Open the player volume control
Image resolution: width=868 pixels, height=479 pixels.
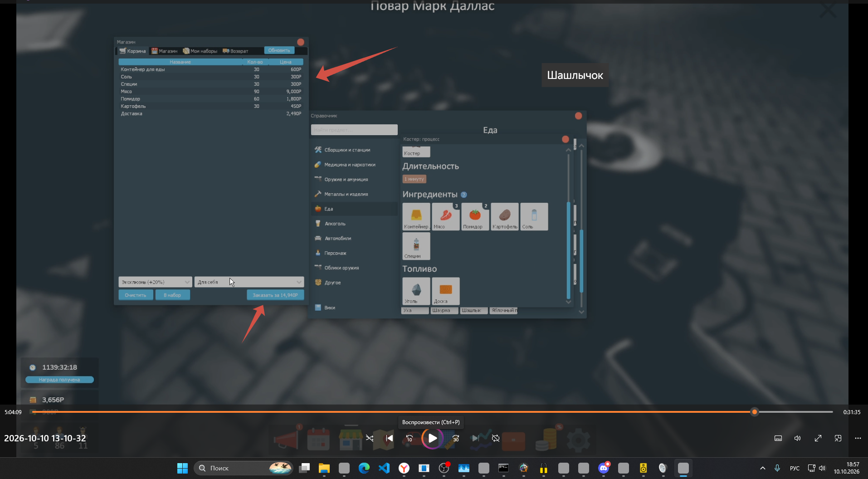tap(798, 438)
